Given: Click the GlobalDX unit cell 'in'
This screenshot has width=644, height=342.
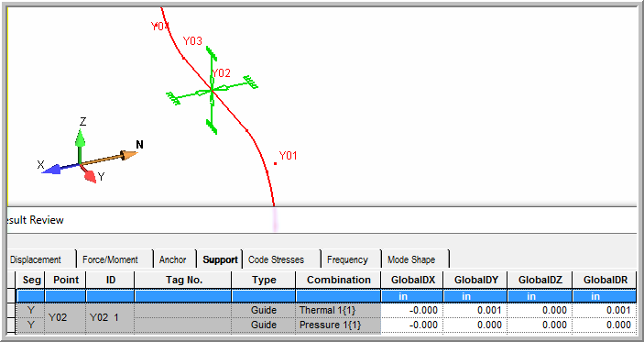Looking at the screenshot, I should point(413,296).
